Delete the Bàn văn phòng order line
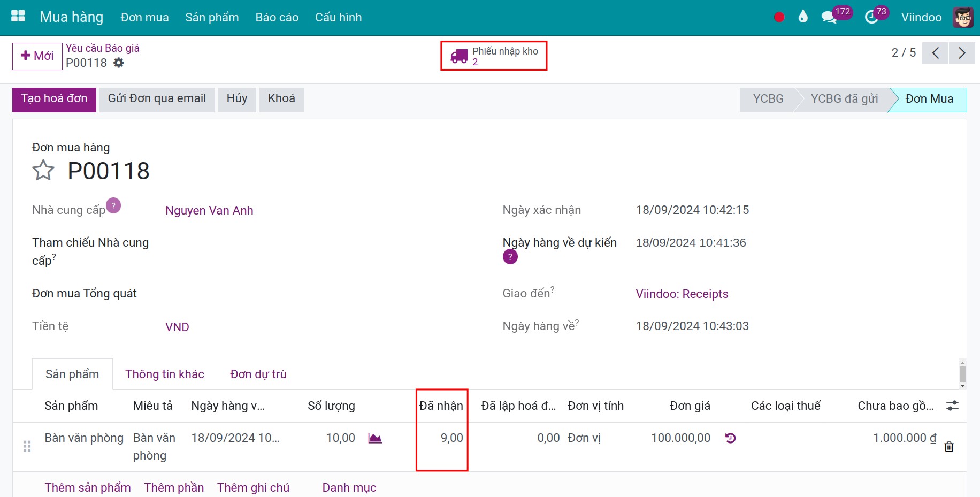This screenshot has height=497, width=980. point(948,447)
